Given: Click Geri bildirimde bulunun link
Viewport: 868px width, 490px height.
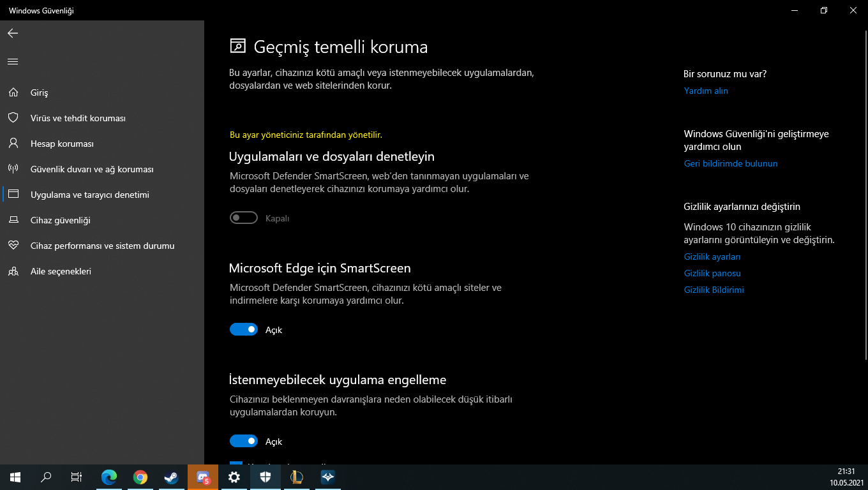Looking at the screenshot, I should 731,163.
